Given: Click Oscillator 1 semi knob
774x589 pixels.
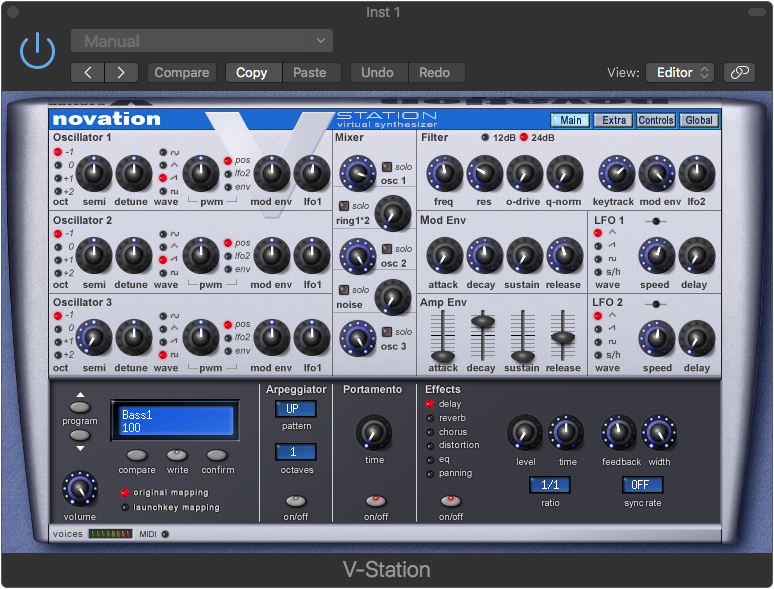Looking at the screenshot, I should tap(94, 173).
